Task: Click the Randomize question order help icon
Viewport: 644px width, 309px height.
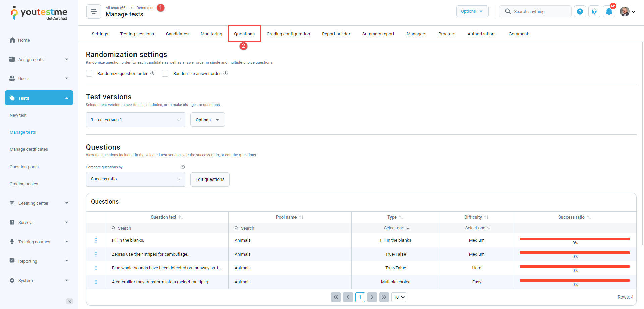Action: tap(152, 73)
